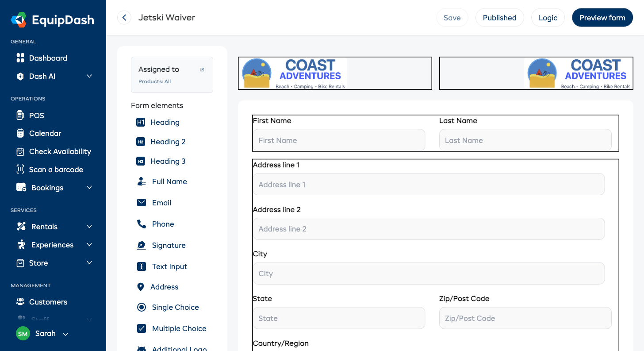Screen dimensions: 644x351
Task: Click the Email envelope icon
Action: pos(142,203)
